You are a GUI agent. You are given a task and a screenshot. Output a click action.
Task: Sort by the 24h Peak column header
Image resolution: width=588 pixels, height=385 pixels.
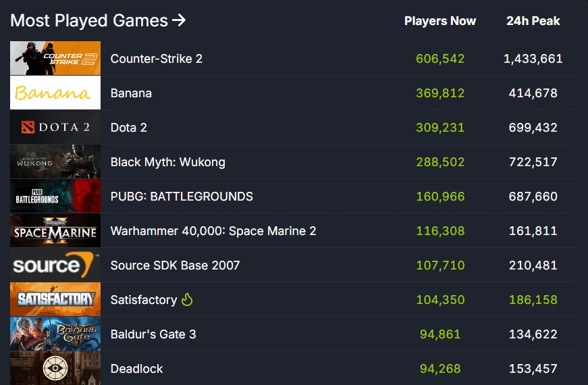pos(533,21)
